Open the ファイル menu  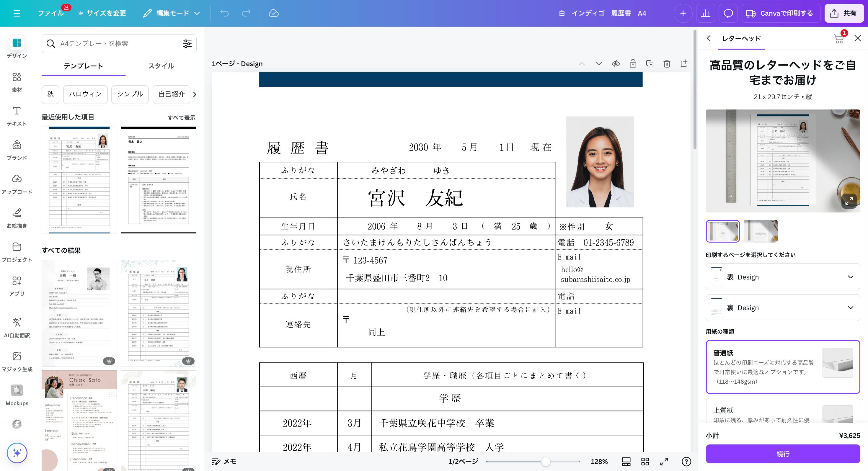tap(50, 13)
